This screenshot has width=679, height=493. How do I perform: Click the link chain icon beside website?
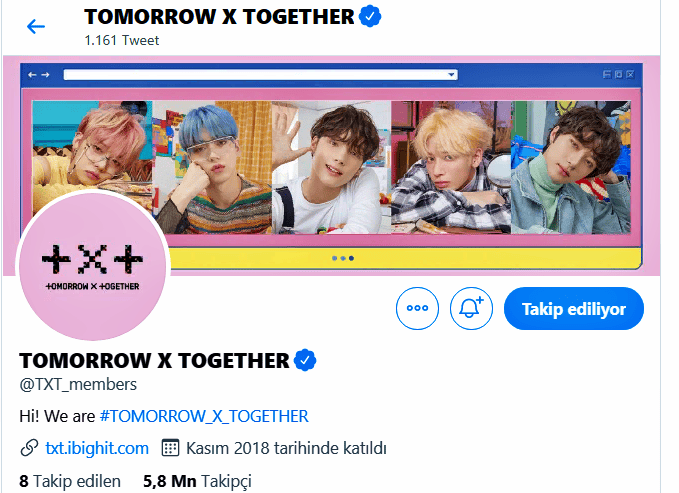tap(29, 448)
